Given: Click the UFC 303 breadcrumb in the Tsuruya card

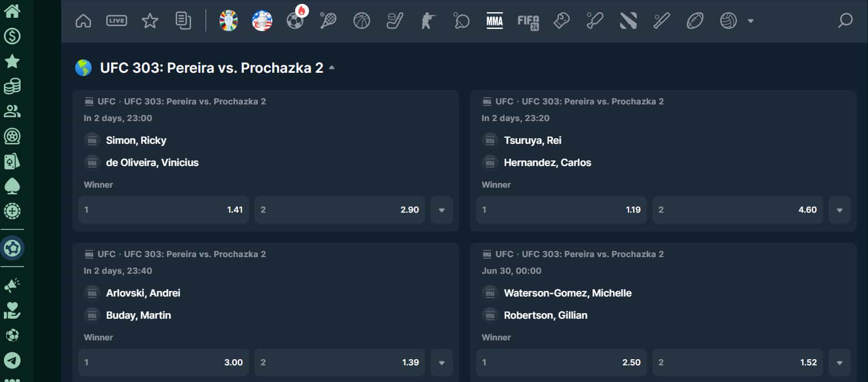Looking at the screenshot, I should click(x=593, y=101).
